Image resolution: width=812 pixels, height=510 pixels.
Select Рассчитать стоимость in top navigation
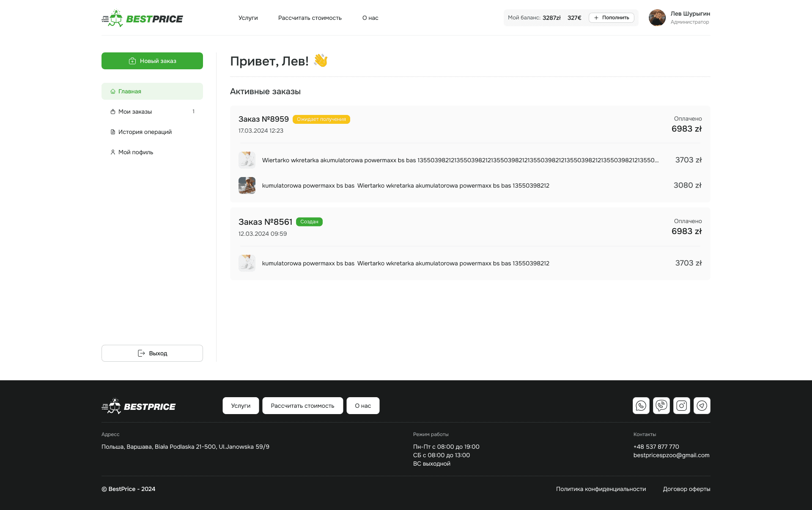click(x=310, y=18)
